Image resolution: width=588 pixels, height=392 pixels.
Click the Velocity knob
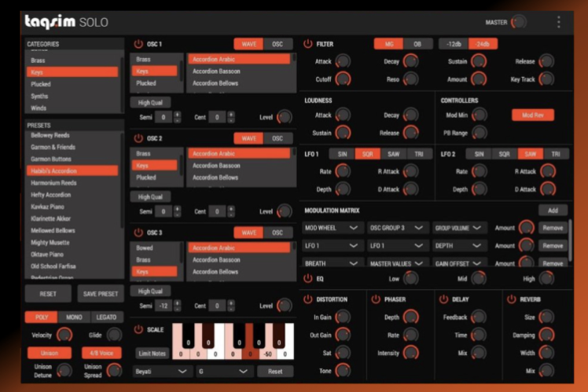click(64, 335)
